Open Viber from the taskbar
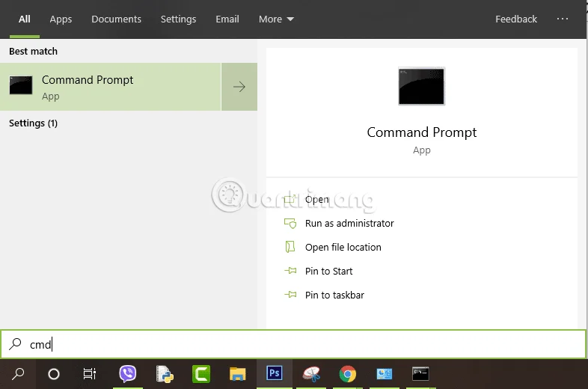This screenshot has height=389, width=588. [128, 374]
